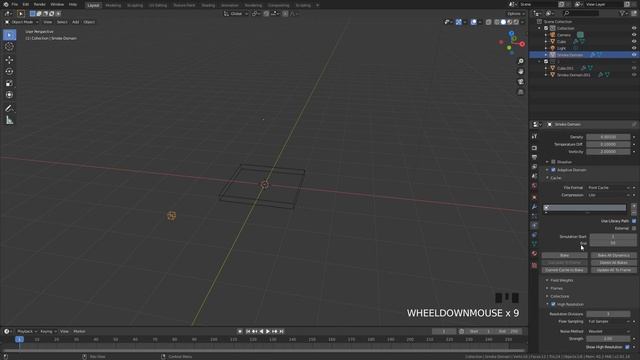
Task: Select the Transform tool
Action: pyautogui.click(x=9, y=95)
